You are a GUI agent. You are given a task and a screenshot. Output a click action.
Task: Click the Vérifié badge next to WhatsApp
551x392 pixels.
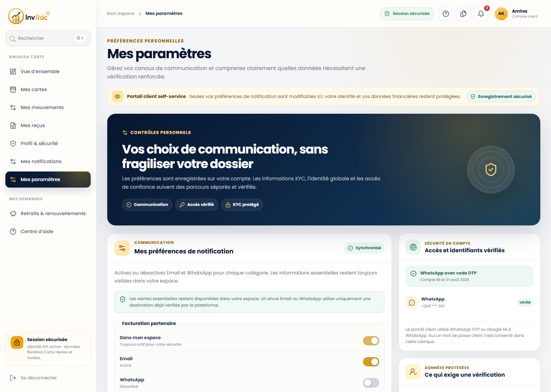(x=525, y=302)
